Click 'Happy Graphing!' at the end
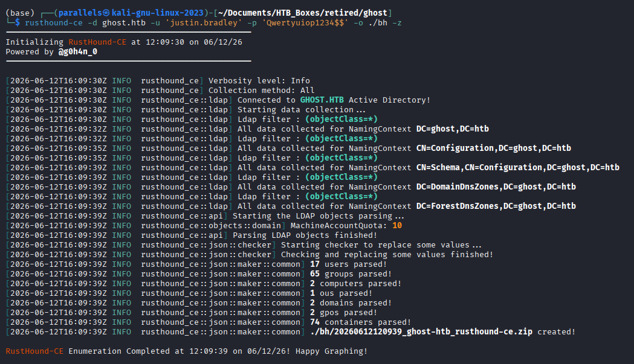Viewport: 634px width, 364px height. (332, 351)
